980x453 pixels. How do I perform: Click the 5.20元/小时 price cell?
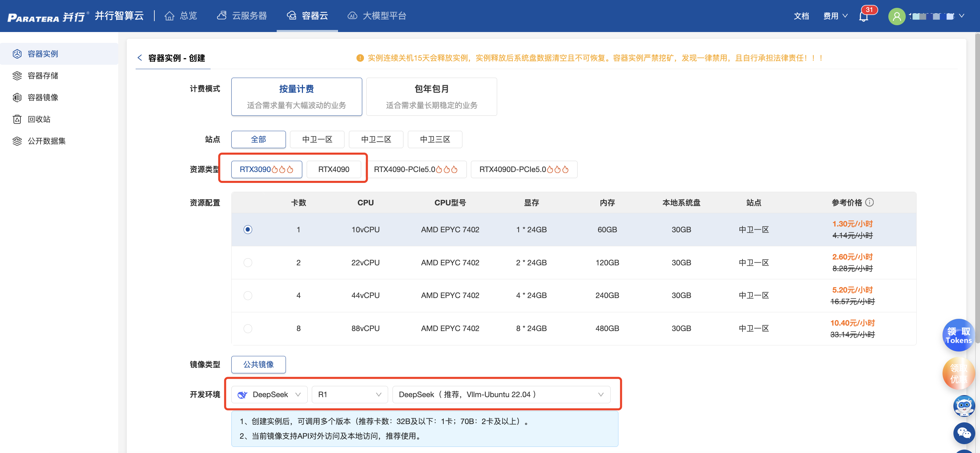[x=852, y=290]
